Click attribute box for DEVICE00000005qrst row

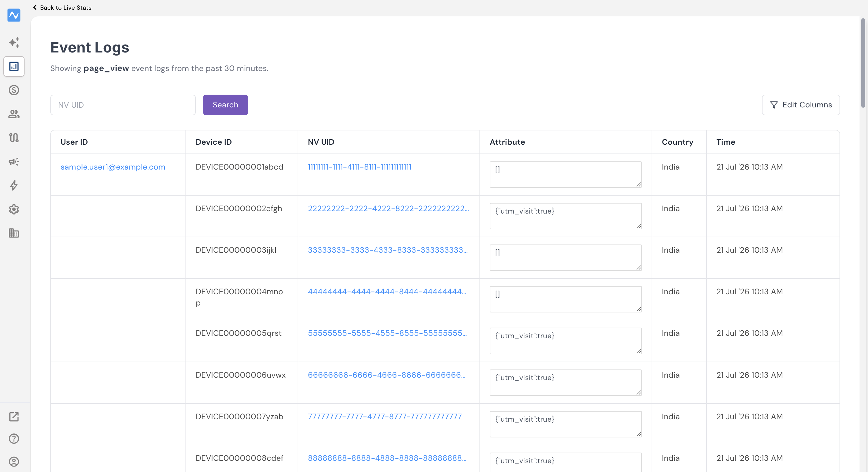point(566,341)
